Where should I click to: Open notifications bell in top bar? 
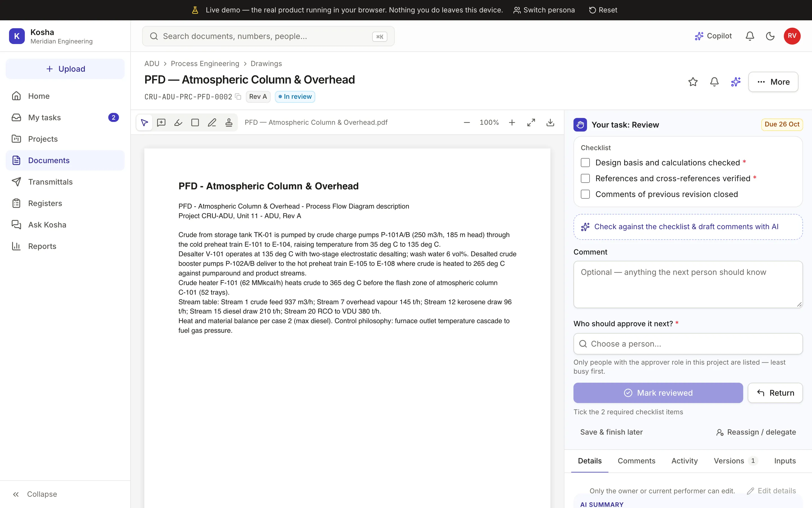point(750,36)
